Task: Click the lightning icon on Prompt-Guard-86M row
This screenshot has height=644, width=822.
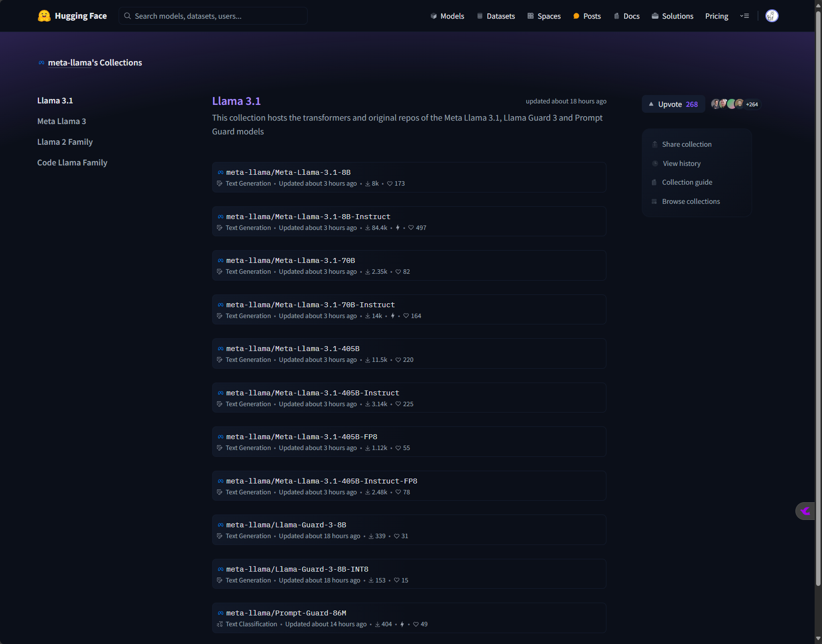Action: [x=402, y=624]
